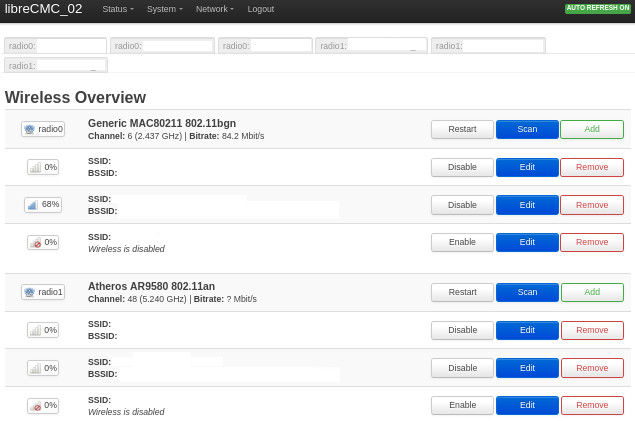Restart the radio0 Generic MAC80211 device

[462, 130]
